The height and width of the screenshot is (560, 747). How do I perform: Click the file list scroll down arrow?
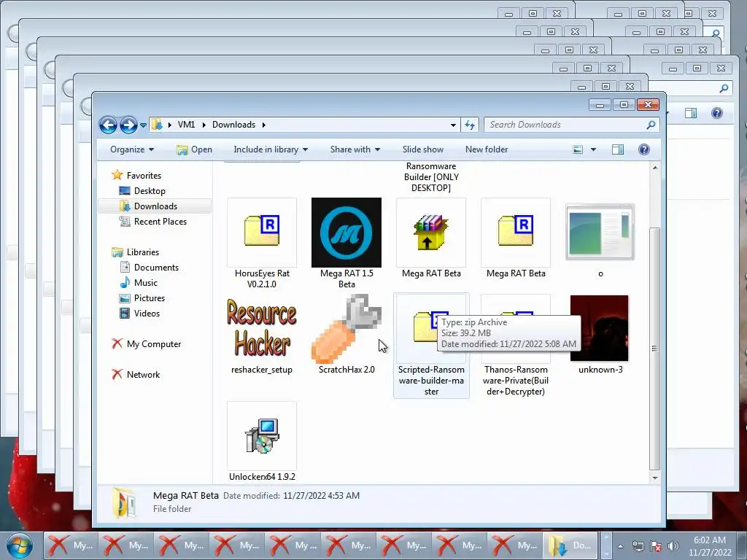655,478
